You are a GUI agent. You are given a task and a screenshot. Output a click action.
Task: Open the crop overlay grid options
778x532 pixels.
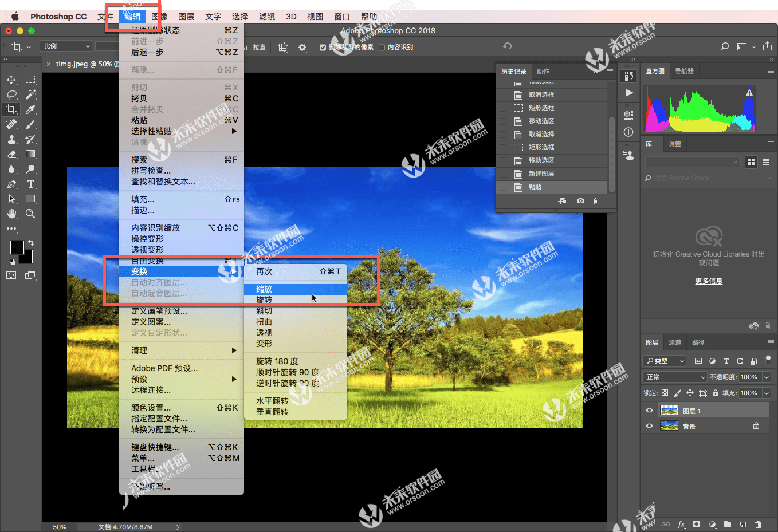(282, 47)
